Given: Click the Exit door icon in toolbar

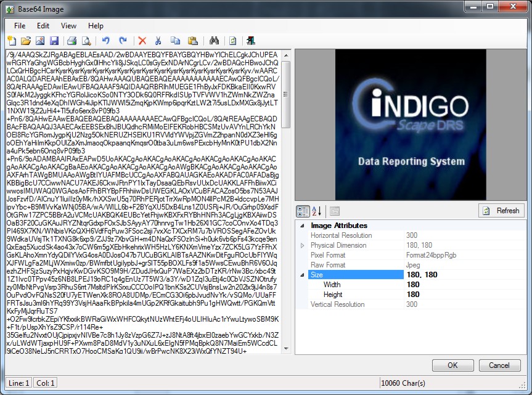Looking at the screenshot, I should (251, 41).
